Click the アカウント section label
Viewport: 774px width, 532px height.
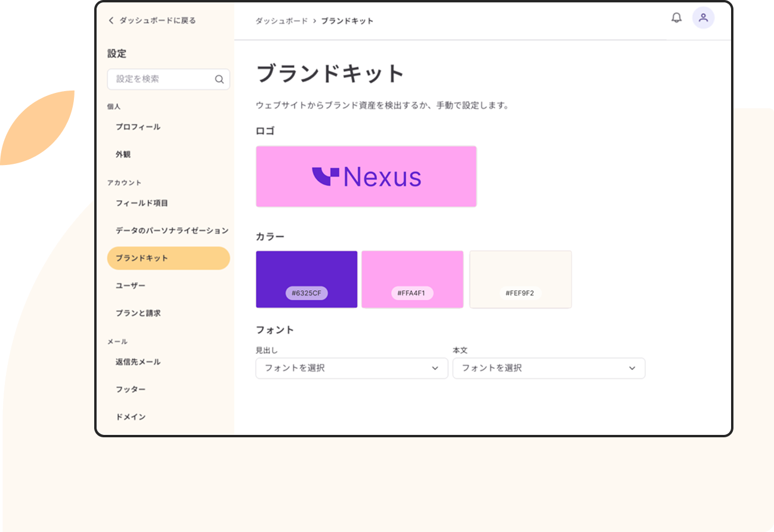[x=125, y=183]
